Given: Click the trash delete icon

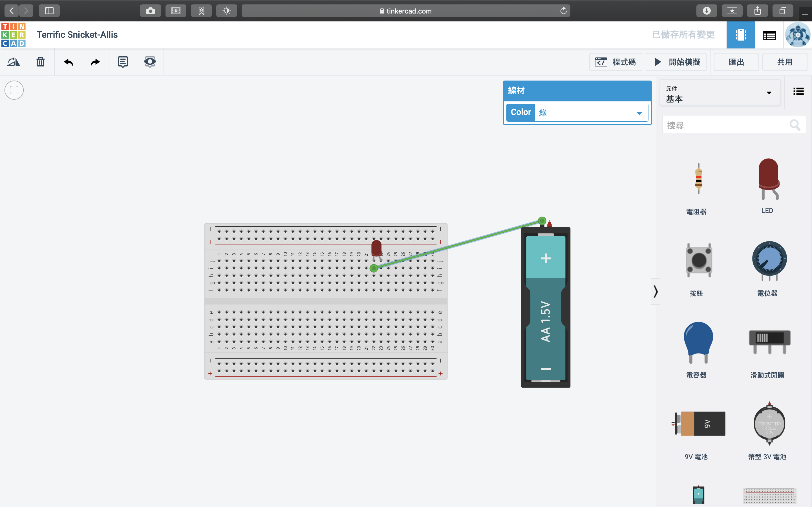Looking at the screenshot, I should (41, 62).
